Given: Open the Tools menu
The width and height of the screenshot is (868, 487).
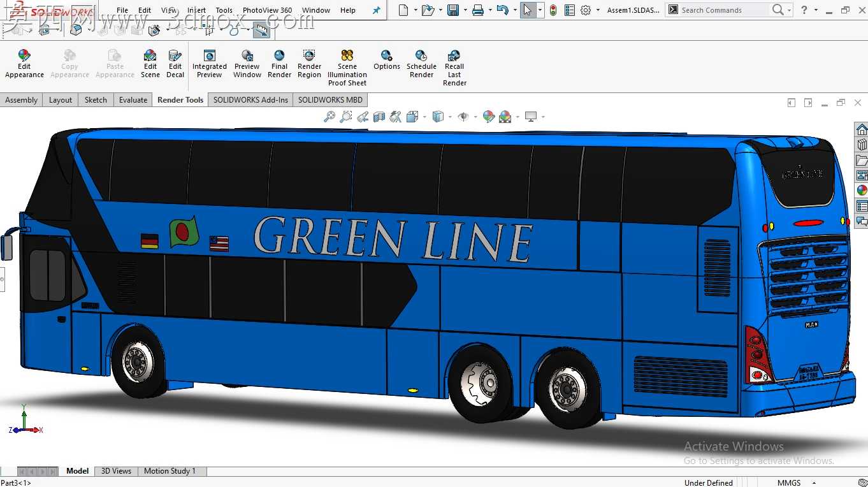Looking at the screenshot, I should [224, 10].
